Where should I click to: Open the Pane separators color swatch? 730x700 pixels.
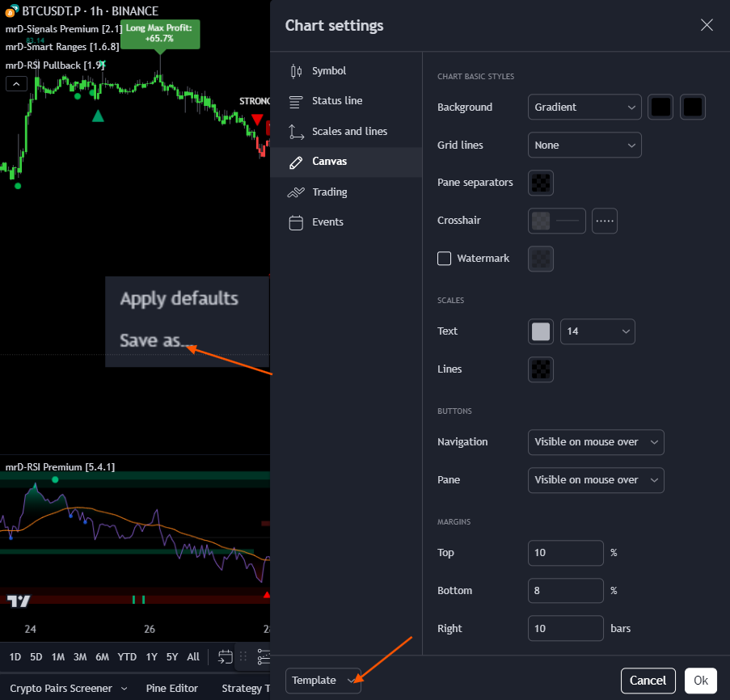coord(541,183)
